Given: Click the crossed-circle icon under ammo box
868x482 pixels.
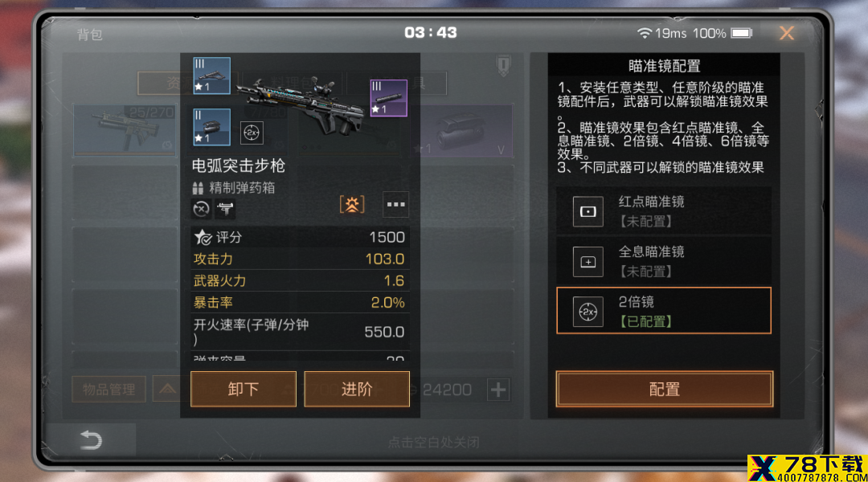Looking at the screenshot, I should pyautogui.click(x=201, y=209).
